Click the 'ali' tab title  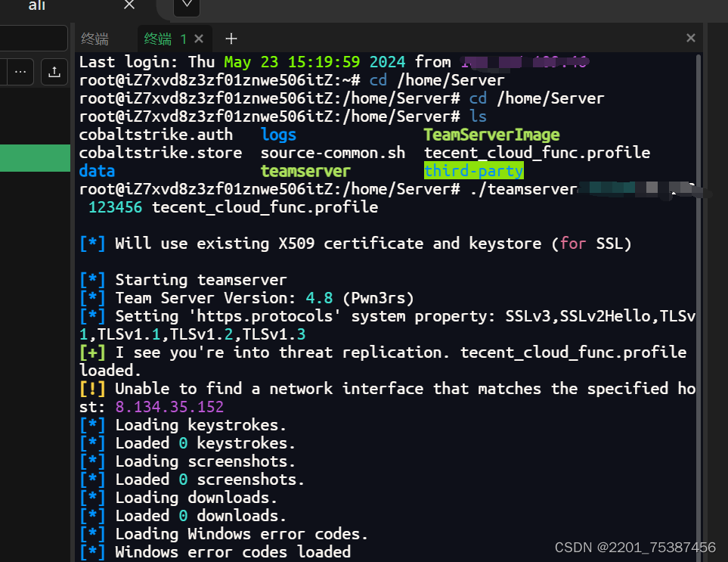coord(37,5)
